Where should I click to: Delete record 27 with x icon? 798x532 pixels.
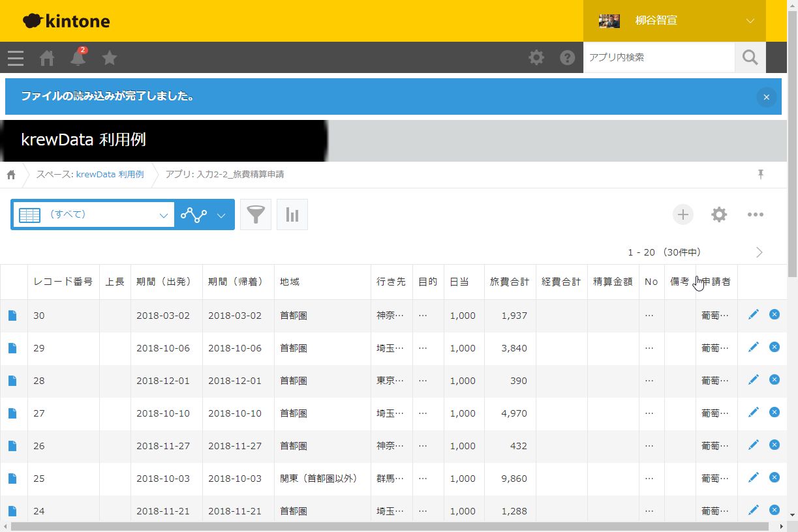click(775, 412)
